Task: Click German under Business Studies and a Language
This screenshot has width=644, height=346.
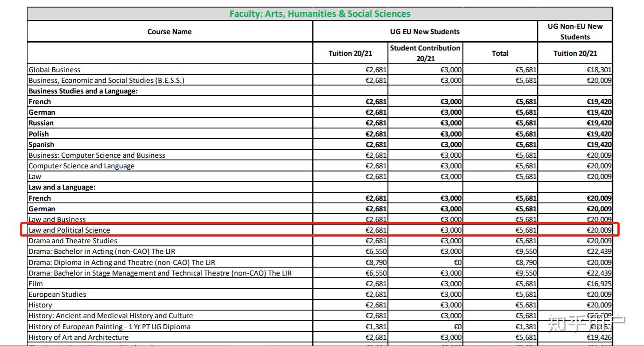Action: click(42, 112)
